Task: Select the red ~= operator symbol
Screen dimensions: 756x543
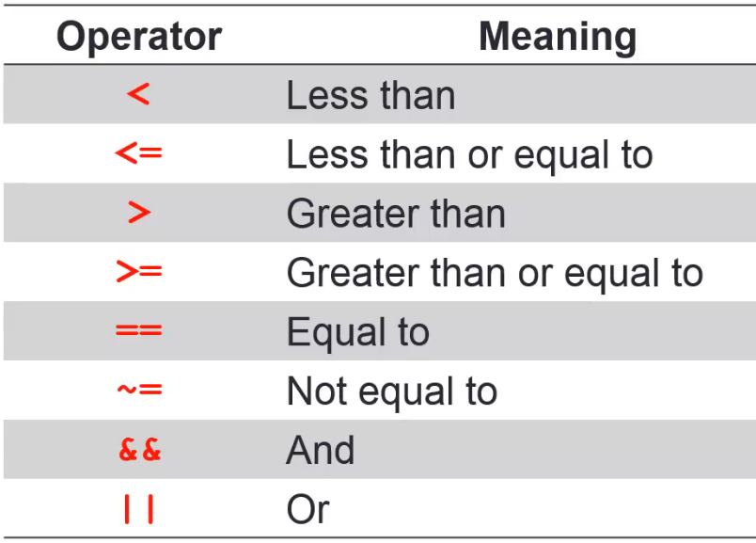Action: coord(139,391)
